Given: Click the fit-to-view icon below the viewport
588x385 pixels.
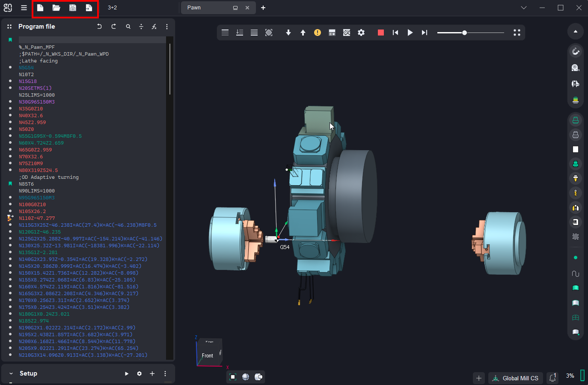Looking at the screenshot, I should 233,377.
